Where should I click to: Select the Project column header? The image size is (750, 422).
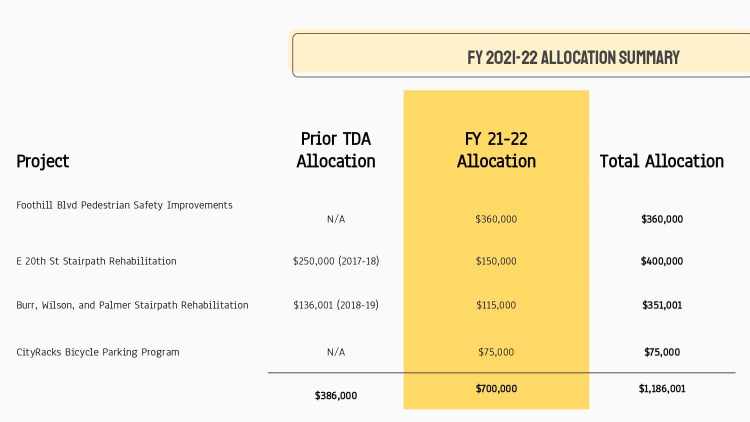tap(43, 161)
